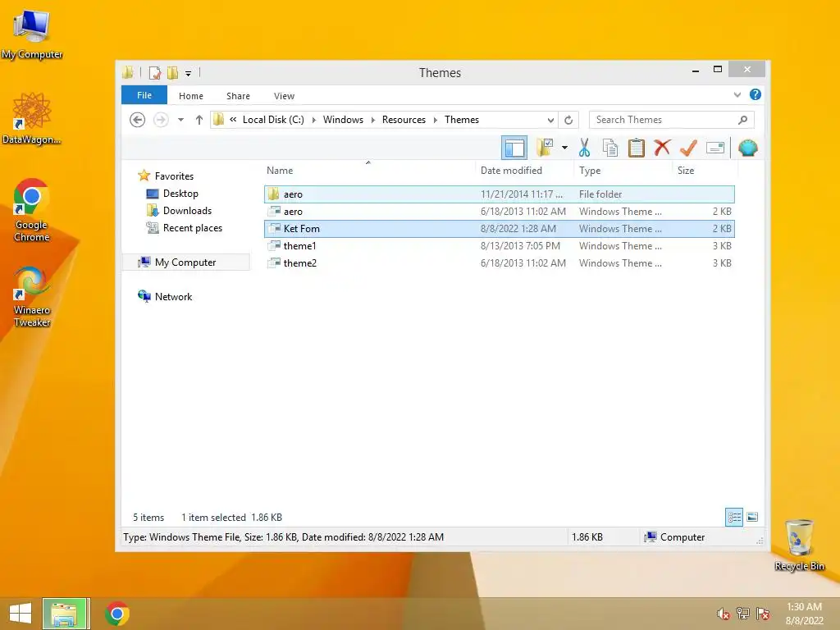Toggle the preview pane toolbar button
Image resolution: width=840 pixels, height=630 pixels.
point(514,148)
